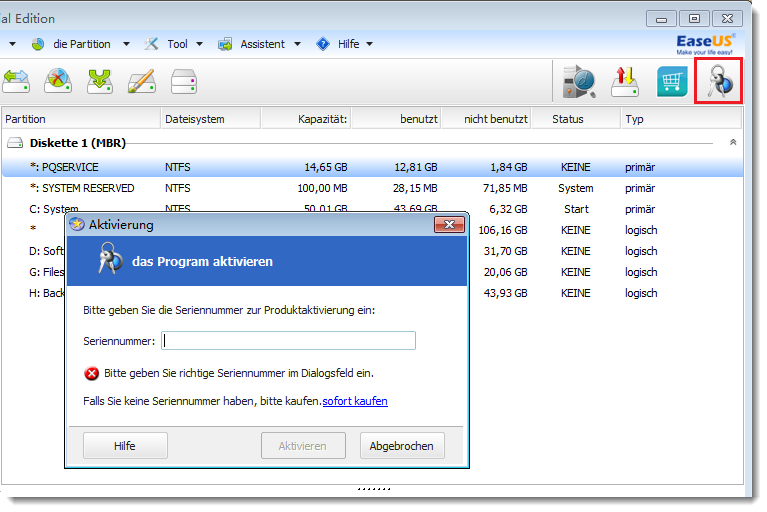The height and width of the screenshot is (512, 767).
Task: Close the Aktivierung dialog
Action: [449, 225]
